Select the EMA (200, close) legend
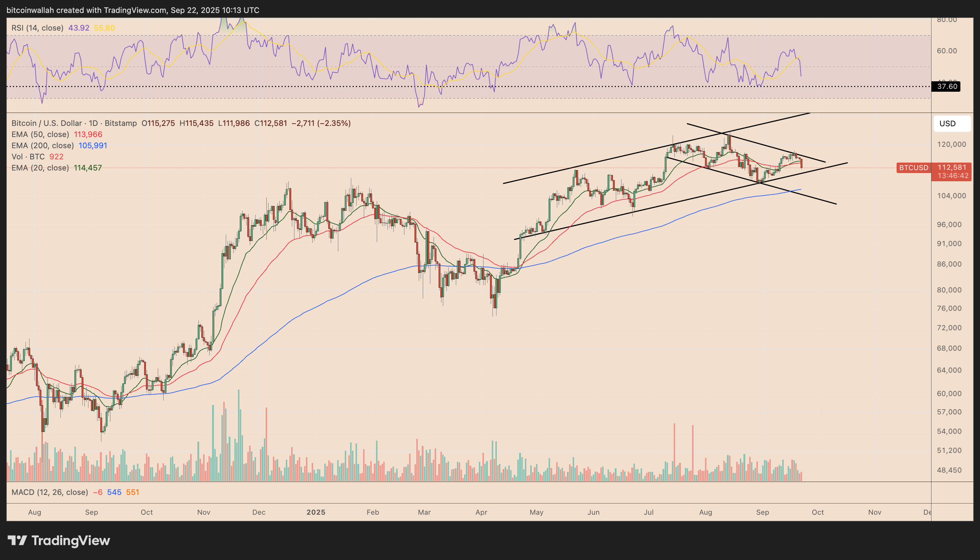The height and width of the screenshot is (560, 980). 42,145
